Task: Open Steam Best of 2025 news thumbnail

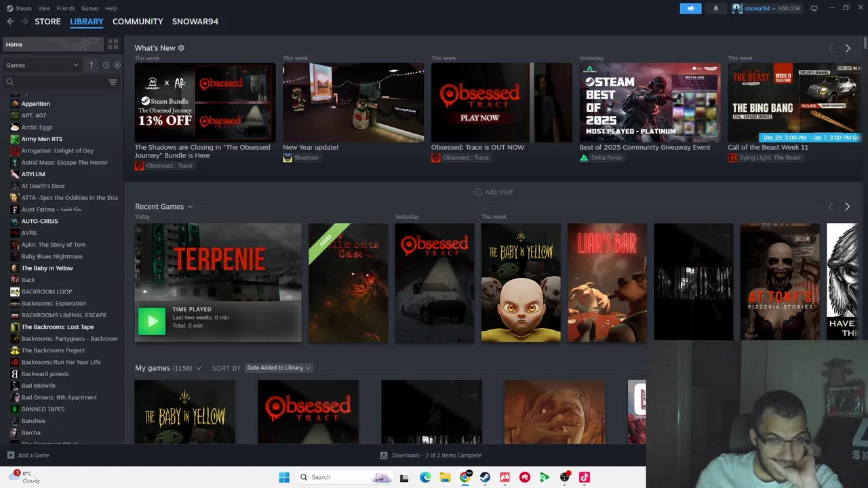Action: [650, 102]
